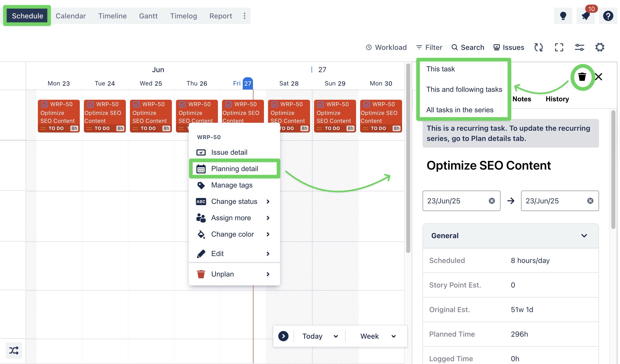Click the Workload button
The width and height of the screenshot is (620, 364).
pyautogui.click(x=386, y=47)
